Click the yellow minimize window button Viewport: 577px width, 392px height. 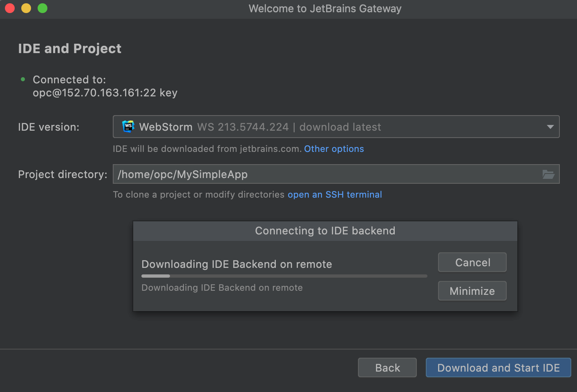26,8
